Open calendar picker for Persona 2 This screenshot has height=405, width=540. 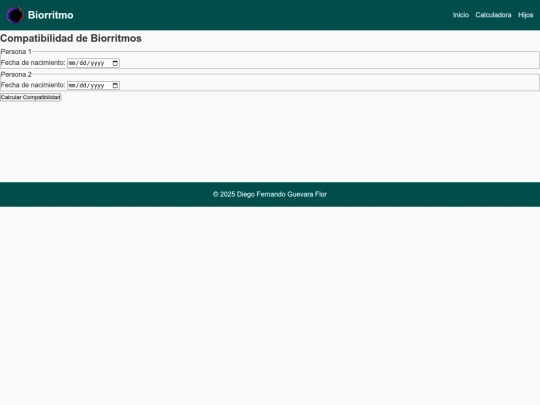(115, 85)
